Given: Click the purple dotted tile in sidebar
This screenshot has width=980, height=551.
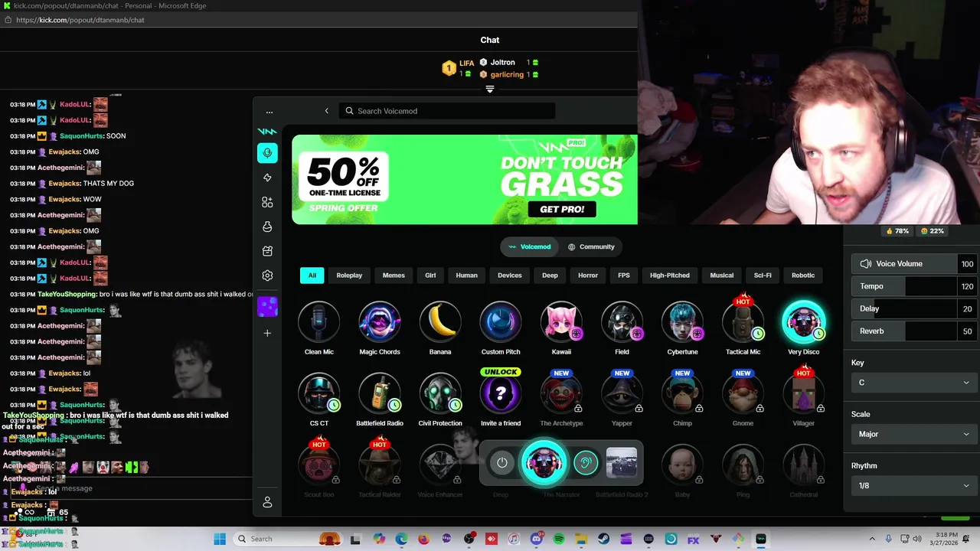Looking at the screenshot, I should click(267, 307).
